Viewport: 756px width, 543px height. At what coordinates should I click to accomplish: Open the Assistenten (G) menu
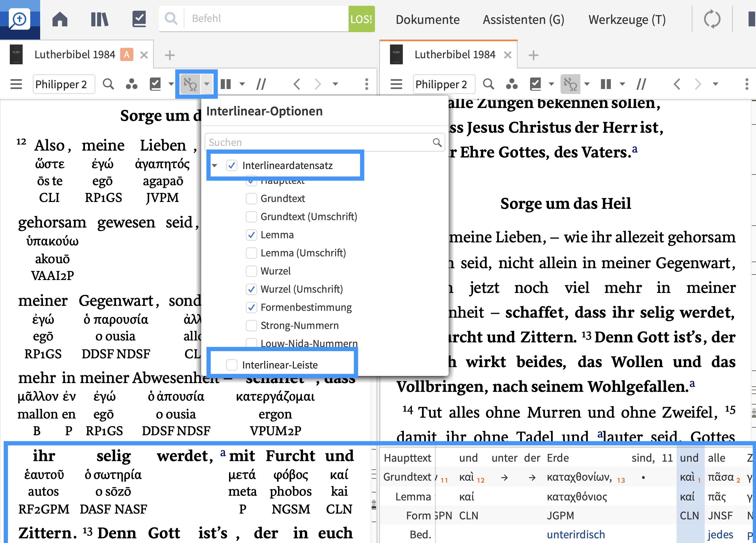tap(523, 20)
